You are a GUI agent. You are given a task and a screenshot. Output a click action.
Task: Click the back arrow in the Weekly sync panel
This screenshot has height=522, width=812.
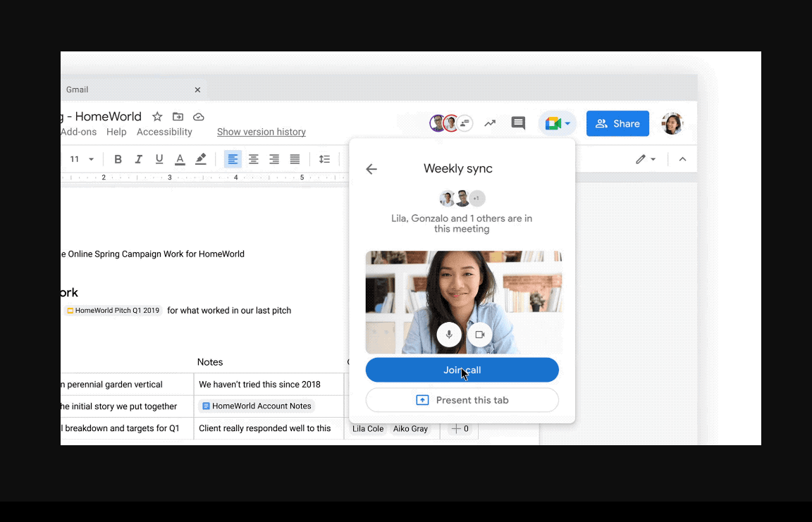click(x=371, y=169)
